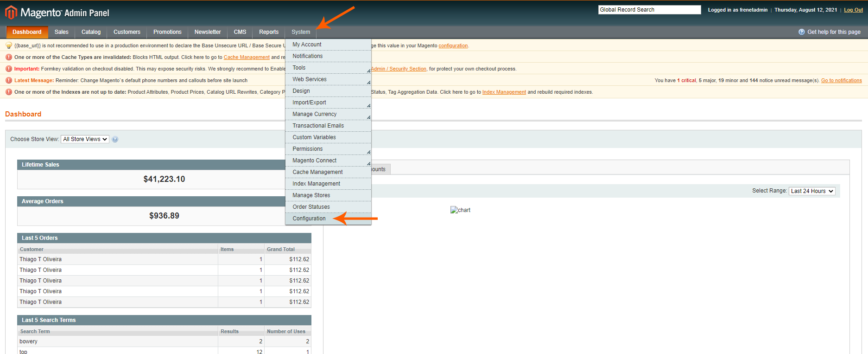This screenshot has height=354, width=868.
Task: Follow the Index Management link in warning
Action: tap(504, 92)
